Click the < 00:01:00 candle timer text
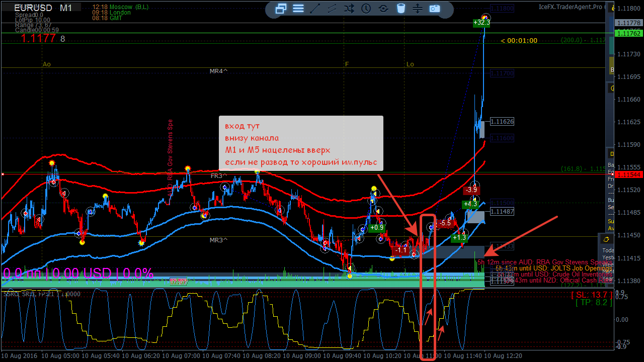644x362 pixels. [519, 41]
